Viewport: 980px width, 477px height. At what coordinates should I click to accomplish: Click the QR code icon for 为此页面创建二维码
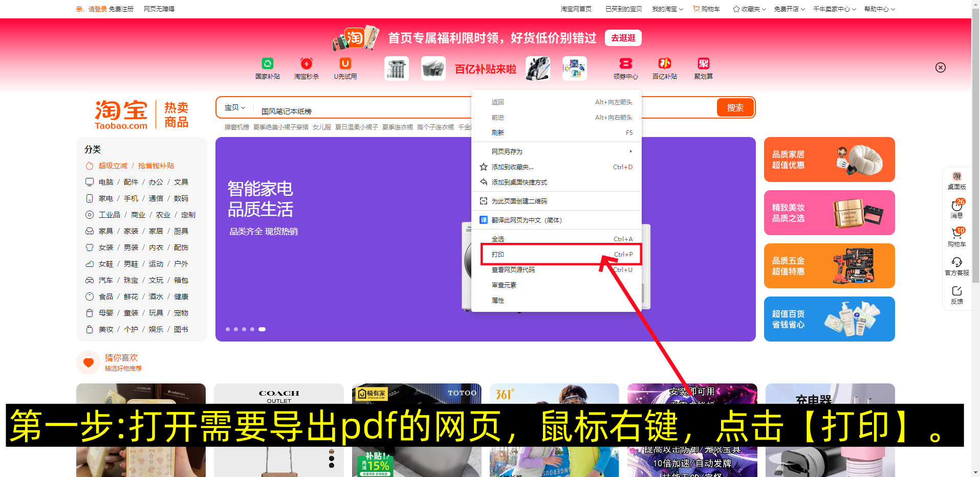pos(483,201)
